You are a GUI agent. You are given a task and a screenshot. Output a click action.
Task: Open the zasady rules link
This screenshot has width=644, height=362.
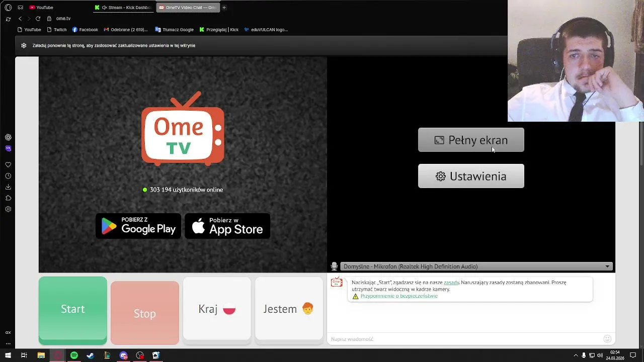coord(451,283)
